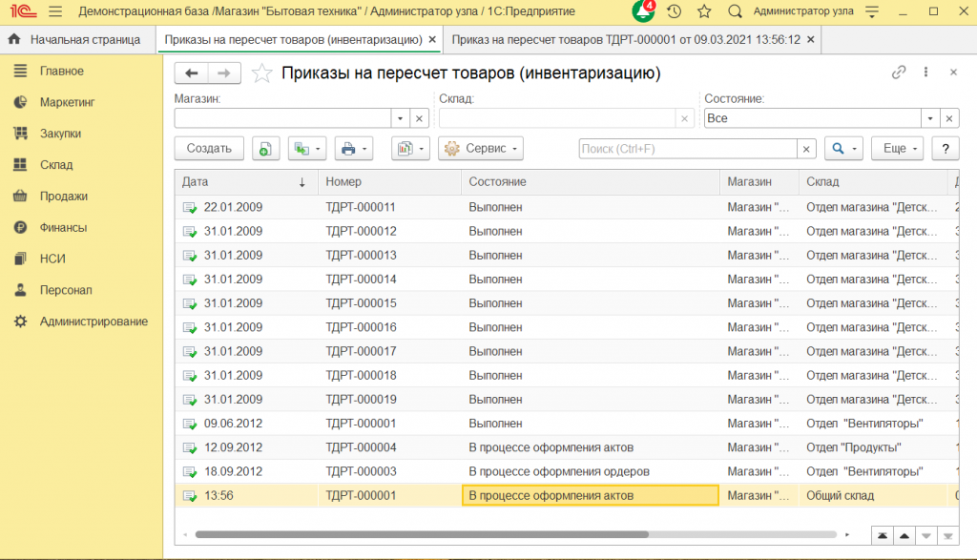This screenshot has width=977, height=560.
Task: Sort by Состояние column header
Action: pyautogui.click(x=590, y=182)
